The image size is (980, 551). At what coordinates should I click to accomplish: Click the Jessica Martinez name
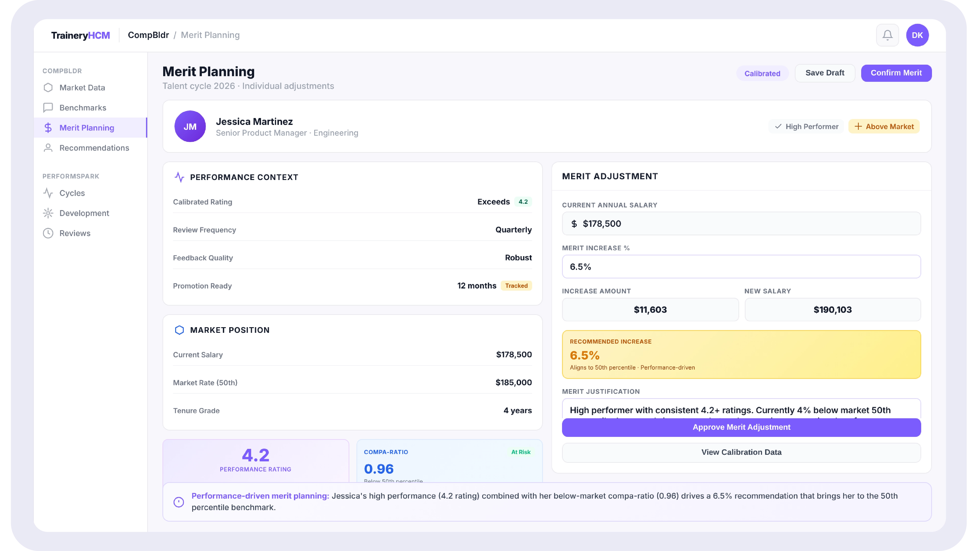click(254, 122)
